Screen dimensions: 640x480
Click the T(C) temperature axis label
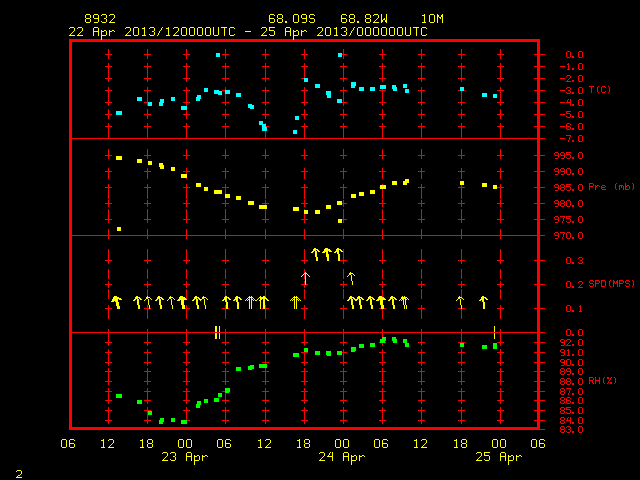600,90
